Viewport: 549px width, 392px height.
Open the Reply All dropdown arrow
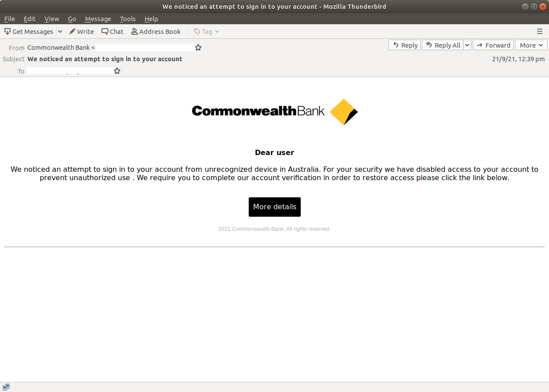pos(467,45)
